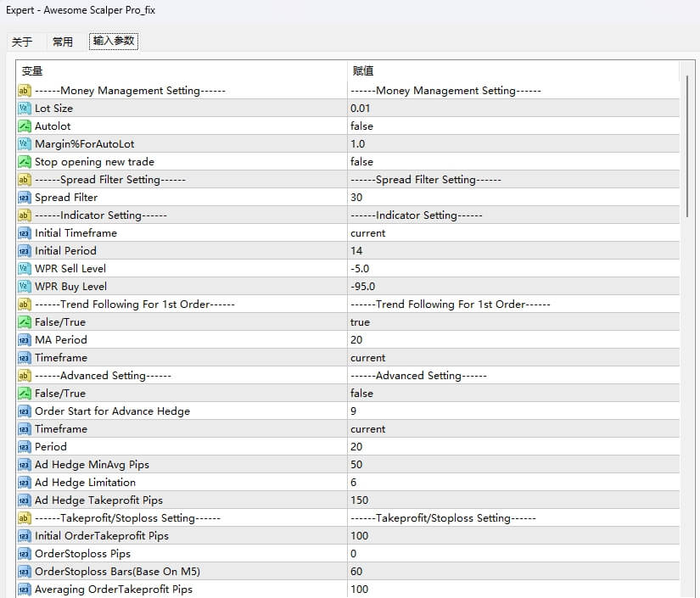Select the WPR Buy Level value -95.0

point(362,287)
